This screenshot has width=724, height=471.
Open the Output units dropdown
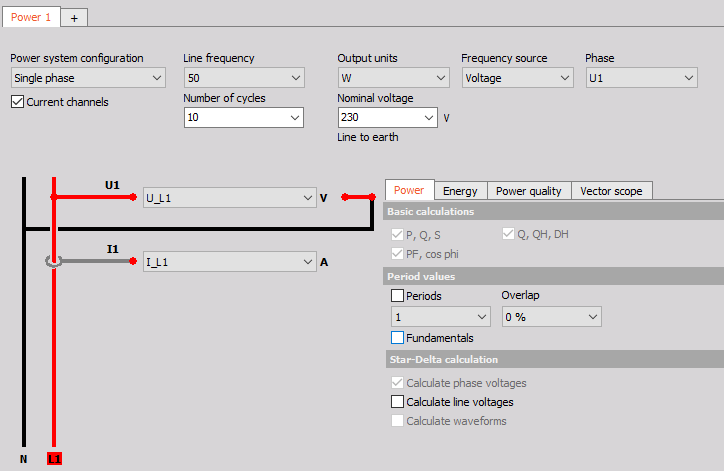point(393,78)
